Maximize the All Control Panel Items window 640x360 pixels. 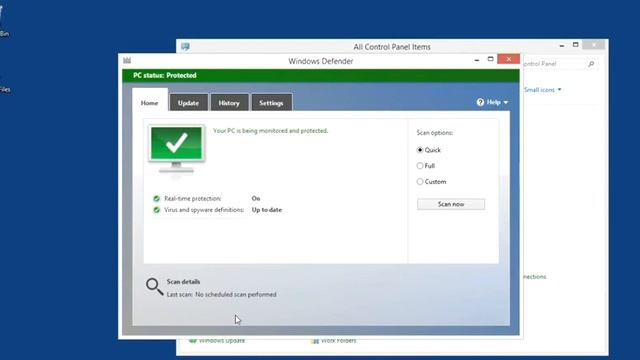tap(576, 45)
